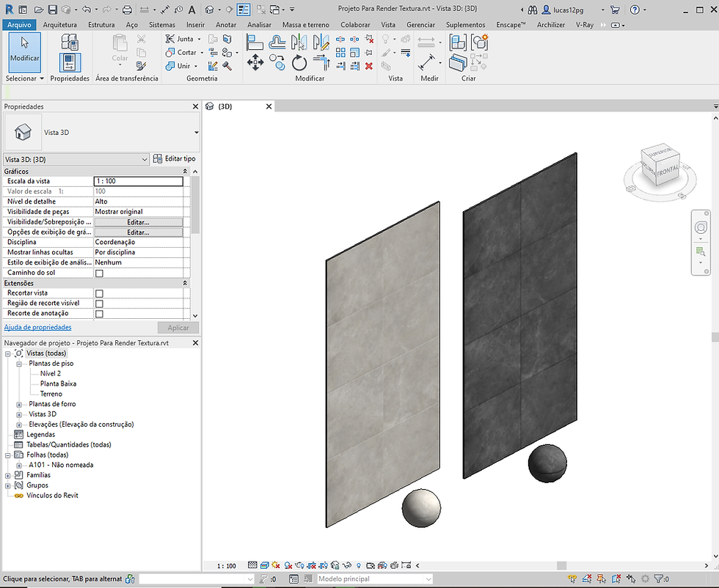Enable the Caminho do sol checkbox
The height and width of the screenshot is (588, 719).
coord(99,273)
